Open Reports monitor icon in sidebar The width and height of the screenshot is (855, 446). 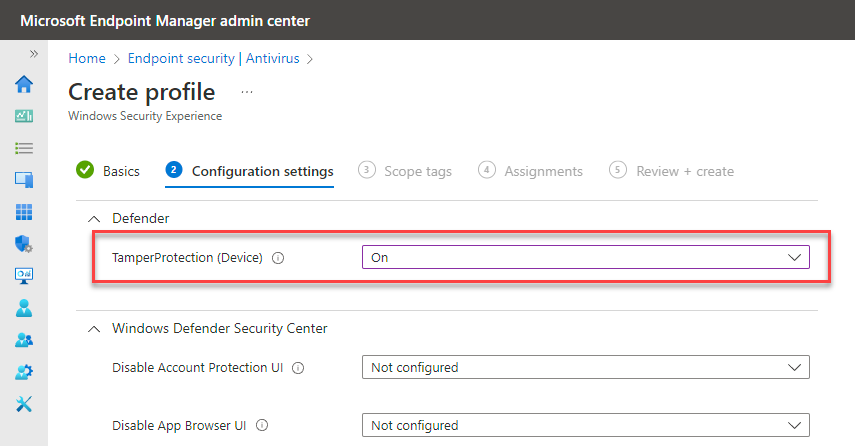coord(24,276)
